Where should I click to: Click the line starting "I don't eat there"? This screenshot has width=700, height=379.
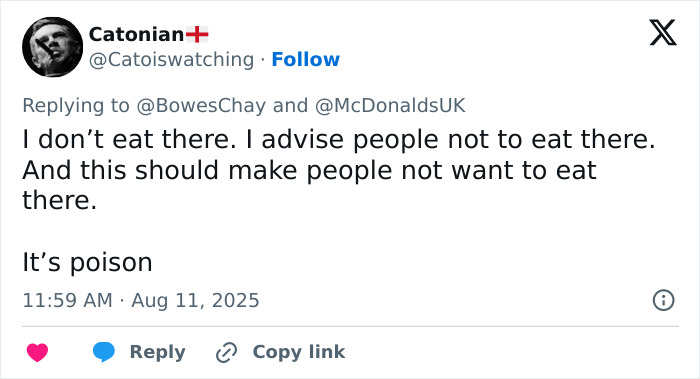pos(339,139)
